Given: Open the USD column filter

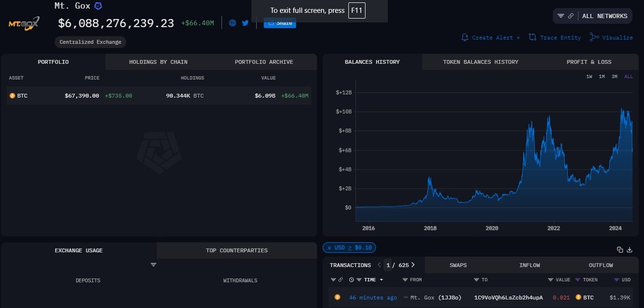Looking at the screenshot, I should coord(616,280).
